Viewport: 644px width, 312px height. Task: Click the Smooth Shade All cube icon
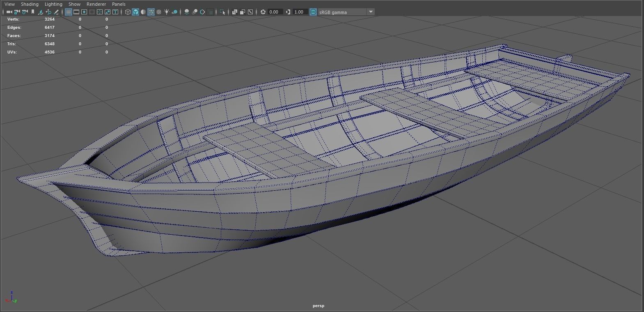(x=135, y=12)
